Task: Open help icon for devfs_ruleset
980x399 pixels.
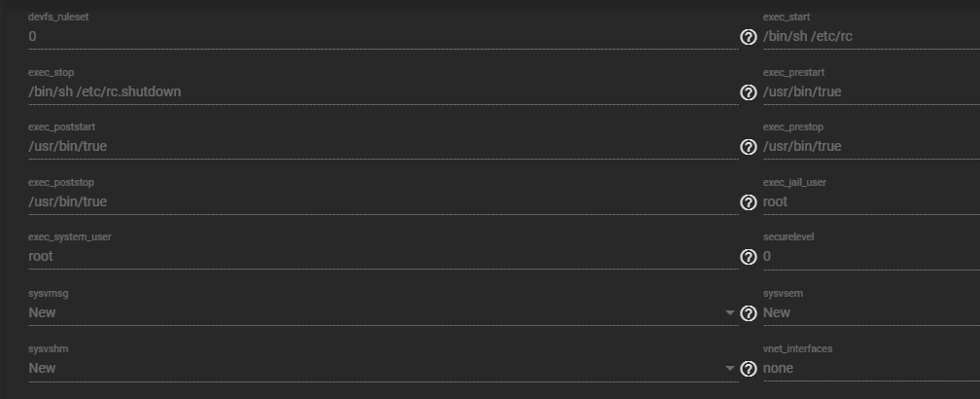Action: [749, 37]
